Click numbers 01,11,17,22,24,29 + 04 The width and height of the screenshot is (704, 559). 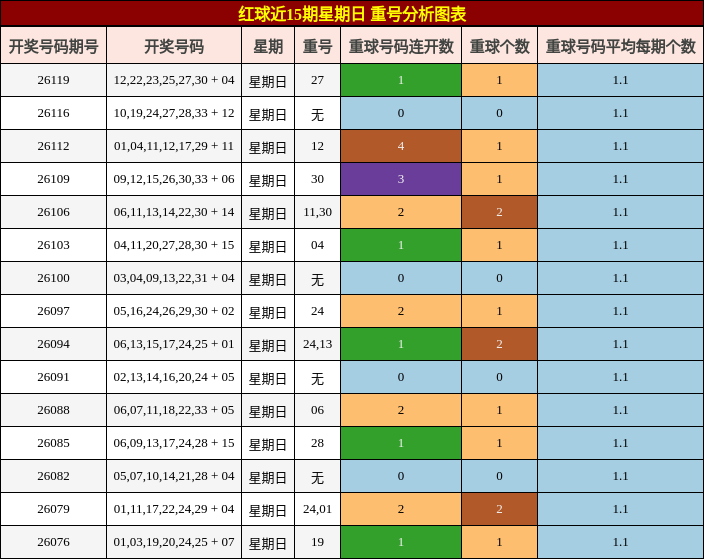(x=174, y=509)
